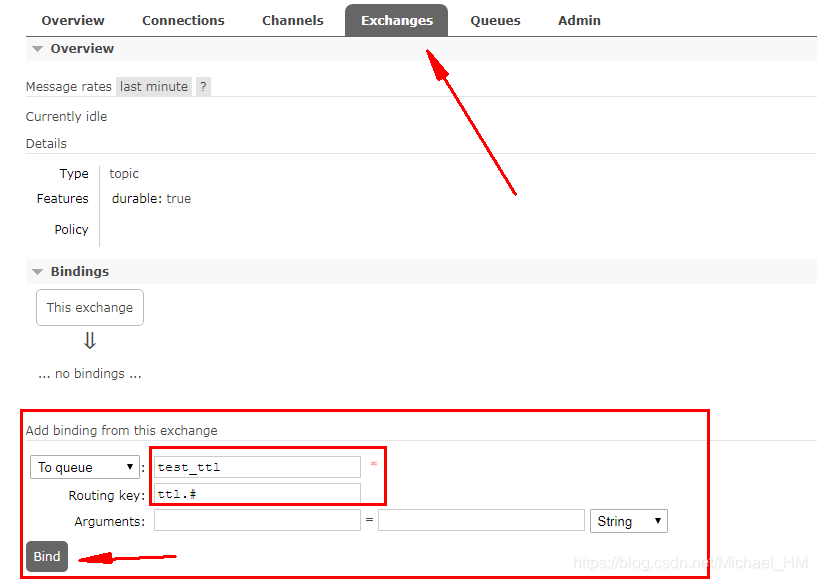This screenshot has height=581, width=817.
Task: Open the Overview tab
Action: click(x=73, y=20)
